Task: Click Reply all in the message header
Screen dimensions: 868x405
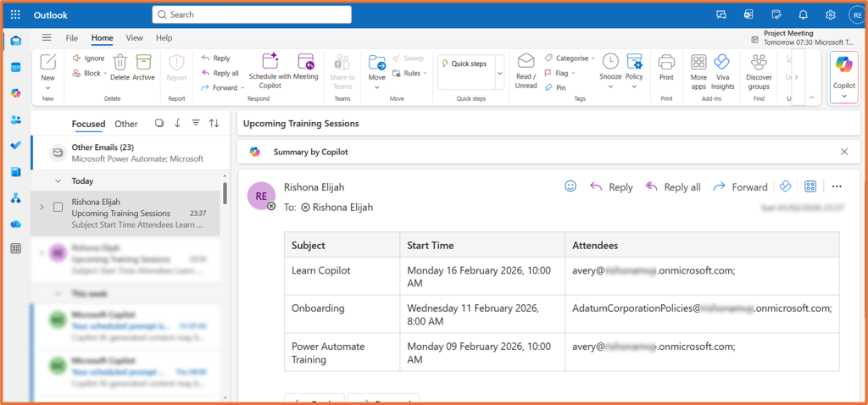Action: (x=673, y=187)
